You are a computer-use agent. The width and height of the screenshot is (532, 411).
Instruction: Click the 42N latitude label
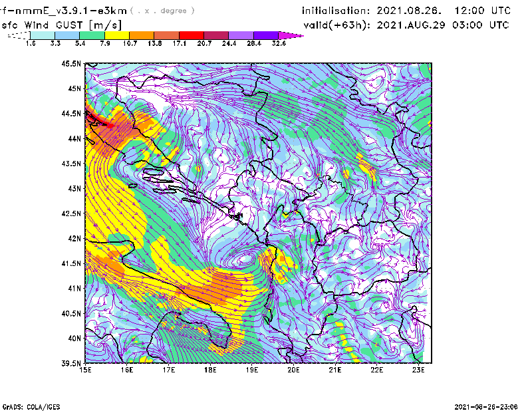pos(74,239)
